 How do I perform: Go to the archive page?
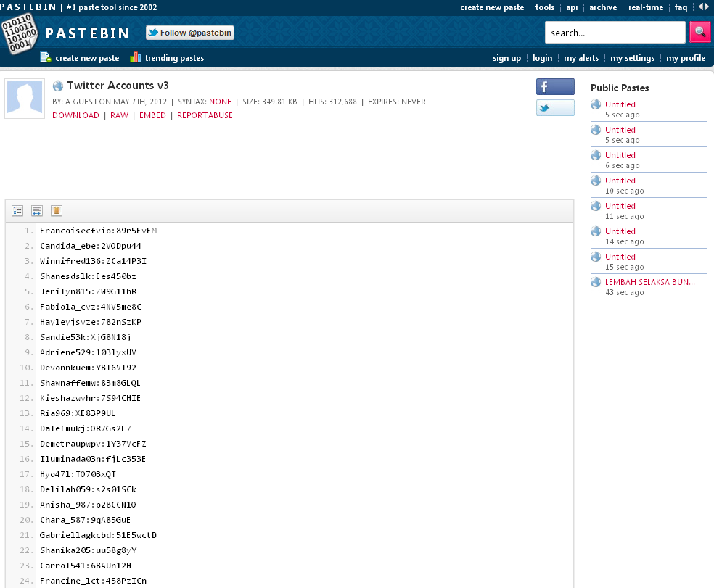click(x=603, y=7)
